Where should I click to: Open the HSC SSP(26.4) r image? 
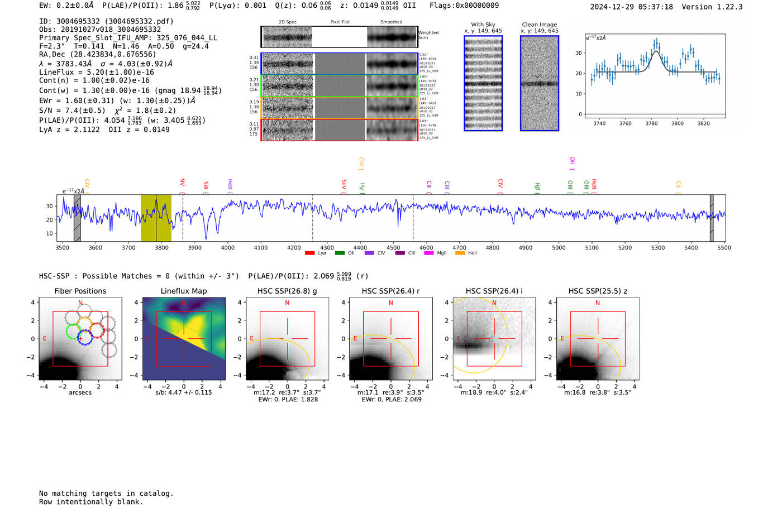coord(391,338)
